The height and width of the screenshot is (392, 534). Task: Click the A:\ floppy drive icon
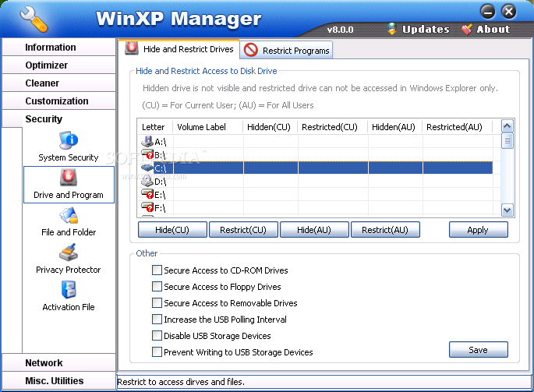(147, 141)
